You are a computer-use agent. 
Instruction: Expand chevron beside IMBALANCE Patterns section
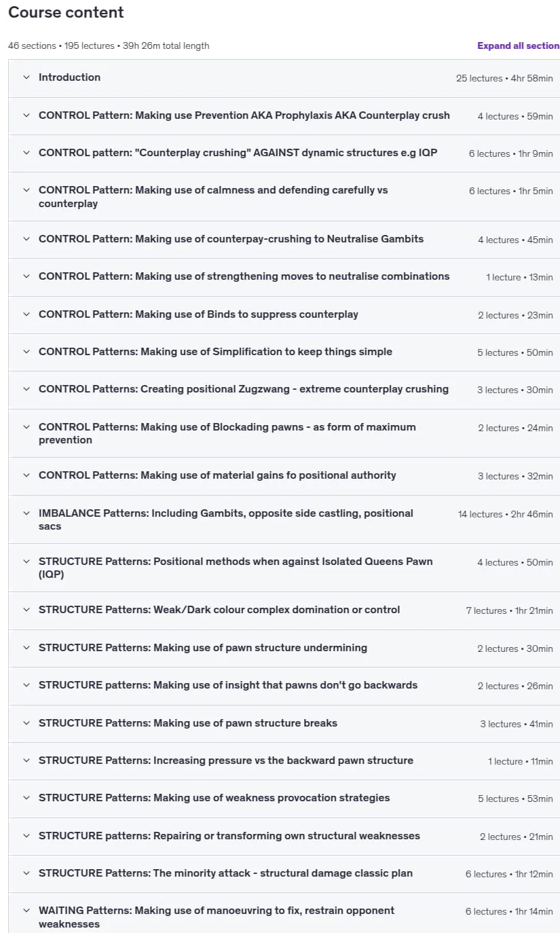26,513
